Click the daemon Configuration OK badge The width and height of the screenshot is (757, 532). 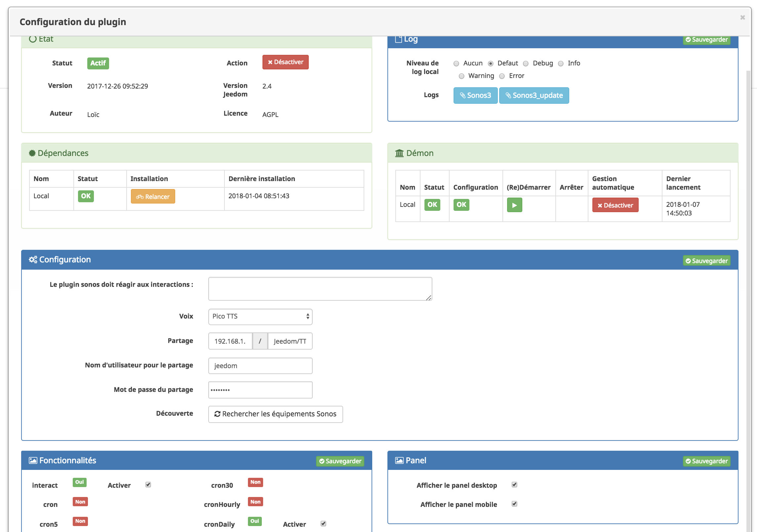coord(461,205)
